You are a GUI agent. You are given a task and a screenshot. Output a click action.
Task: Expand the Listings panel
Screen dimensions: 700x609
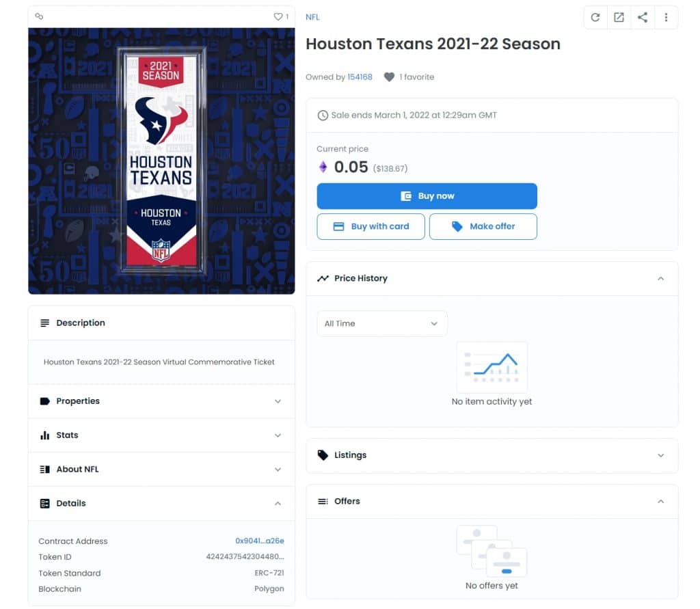[x=492, y=455]
